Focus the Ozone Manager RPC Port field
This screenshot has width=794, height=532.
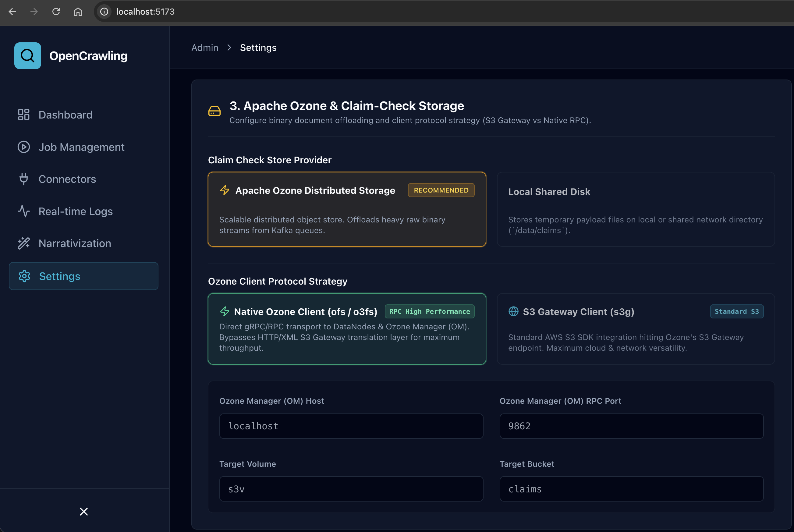coord(631,426)
